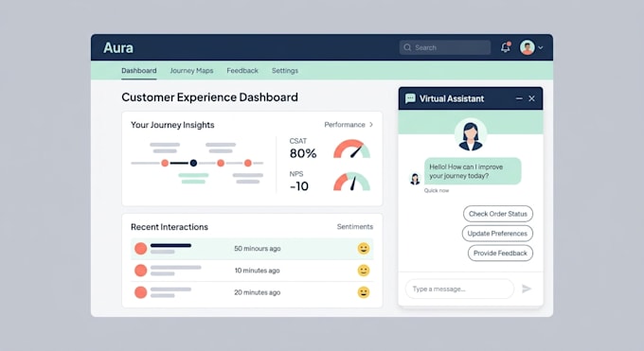Screen dimensions: 644x351
Task: Click the NPS -10 value
Action: (x=299, y=186)
